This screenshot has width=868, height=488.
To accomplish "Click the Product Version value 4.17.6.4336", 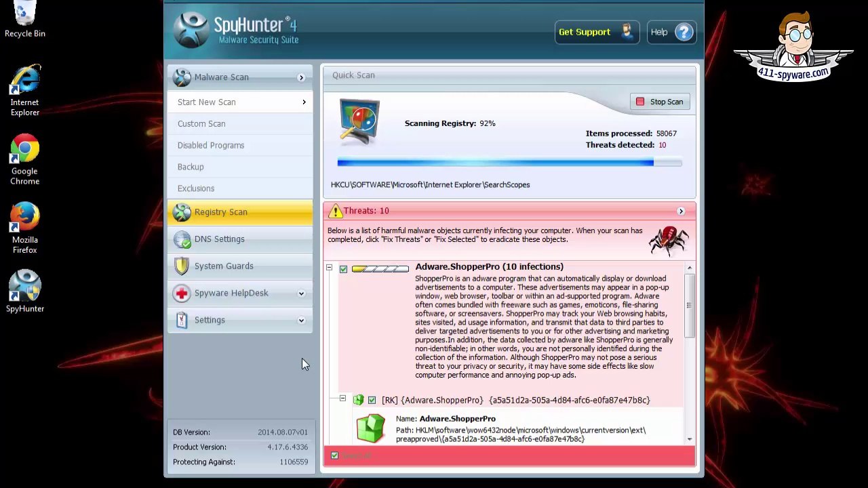I will coord(288,447).
